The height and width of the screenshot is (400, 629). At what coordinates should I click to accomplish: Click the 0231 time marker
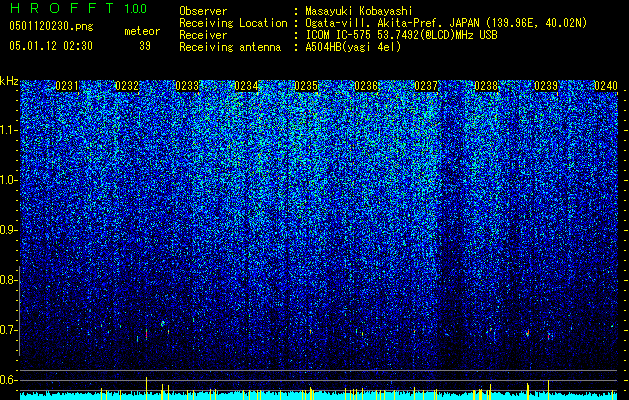coord(67,86)
